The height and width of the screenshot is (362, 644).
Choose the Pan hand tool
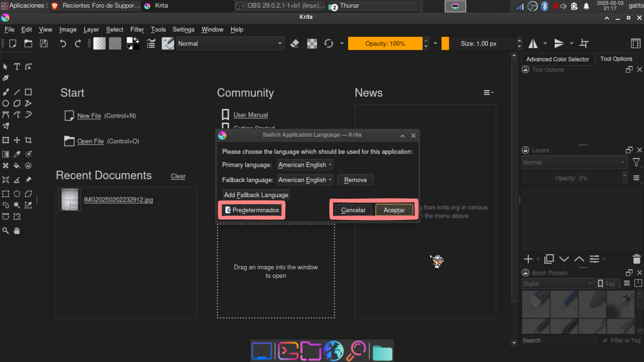(17, 230)
